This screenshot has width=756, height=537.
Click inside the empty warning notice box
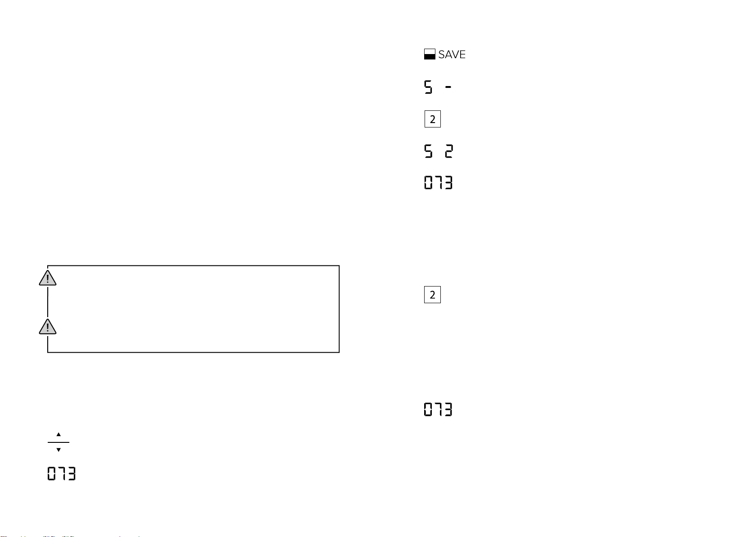point(194,309)
